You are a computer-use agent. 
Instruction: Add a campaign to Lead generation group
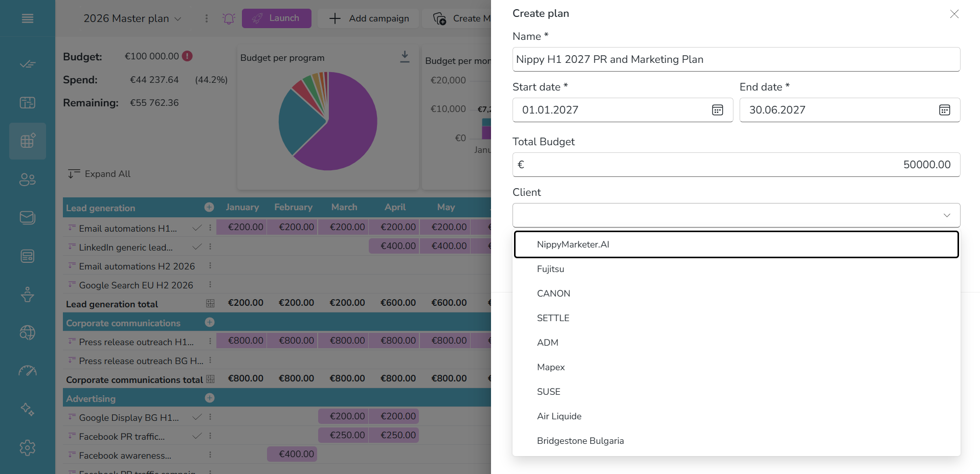coord(209,207)
